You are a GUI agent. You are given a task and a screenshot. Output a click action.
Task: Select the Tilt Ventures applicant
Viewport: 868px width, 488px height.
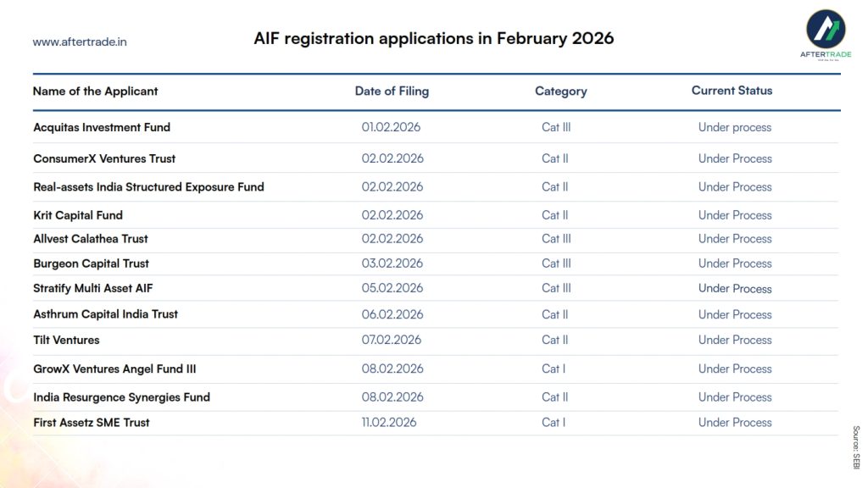pos(66,340)
